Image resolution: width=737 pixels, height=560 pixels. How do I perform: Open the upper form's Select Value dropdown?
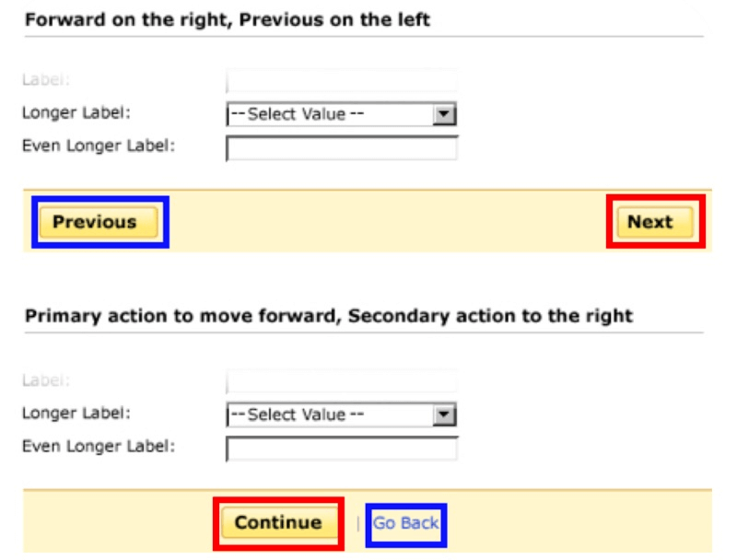[x=330, y=114]
